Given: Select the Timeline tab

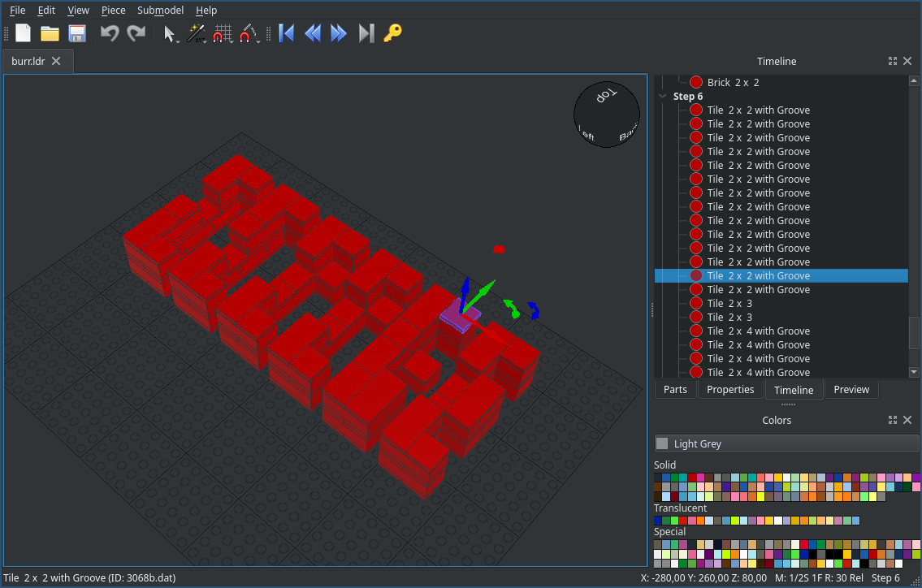Looking at the screenshot, I should tap(794, 390).
